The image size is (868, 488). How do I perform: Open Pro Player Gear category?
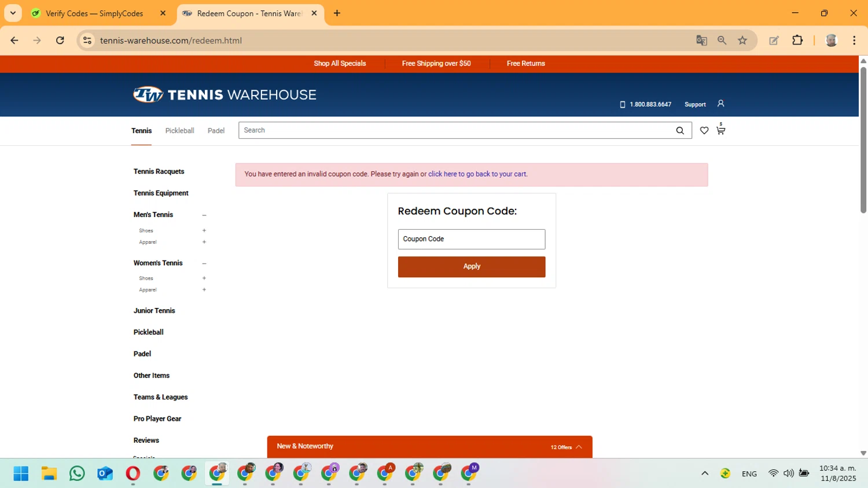coord(157,419)
